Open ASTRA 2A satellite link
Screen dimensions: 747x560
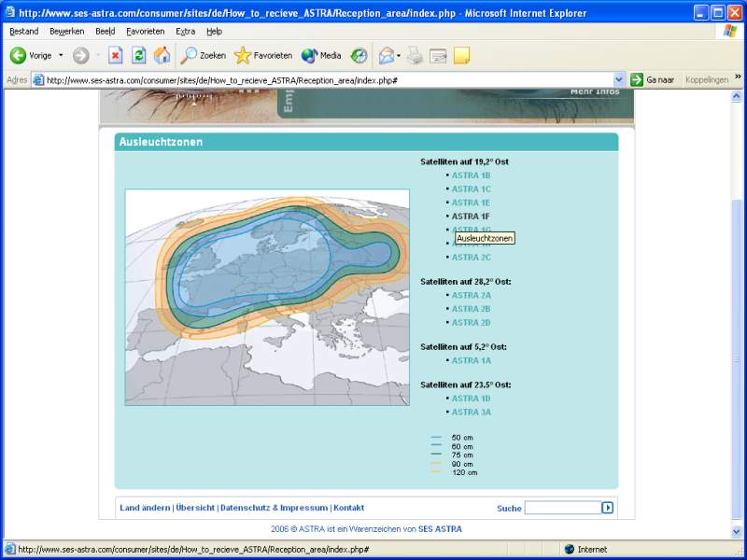471,296
